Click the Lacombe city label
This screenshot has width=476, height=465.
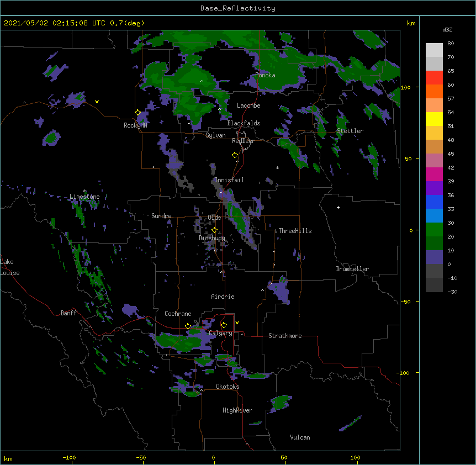pos(248,105)
